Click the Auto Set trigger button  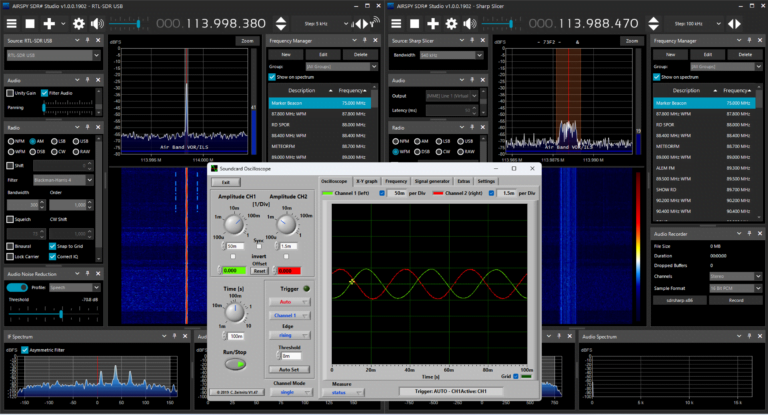click(289, 369)
